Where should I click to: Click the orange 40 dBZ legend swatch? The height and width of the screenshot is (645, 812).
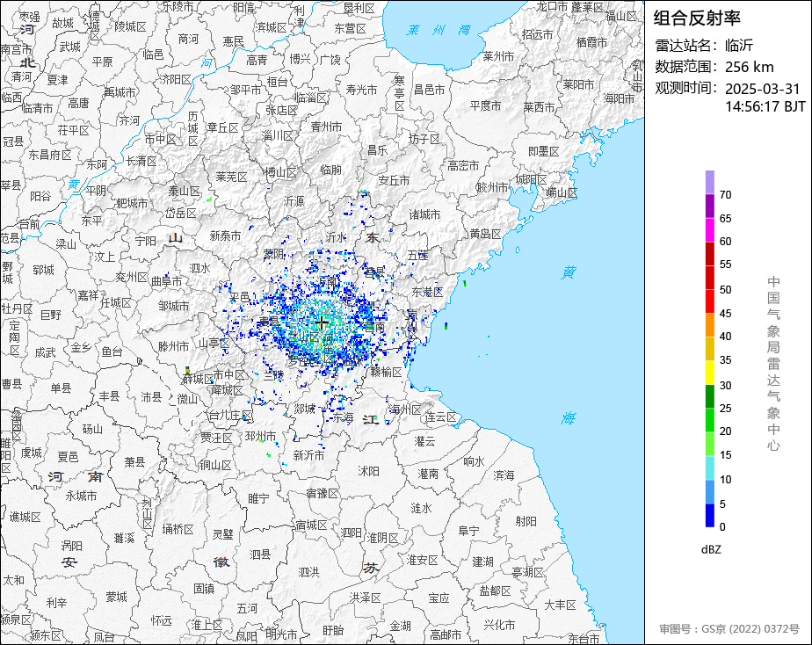(x=709, y=325)
